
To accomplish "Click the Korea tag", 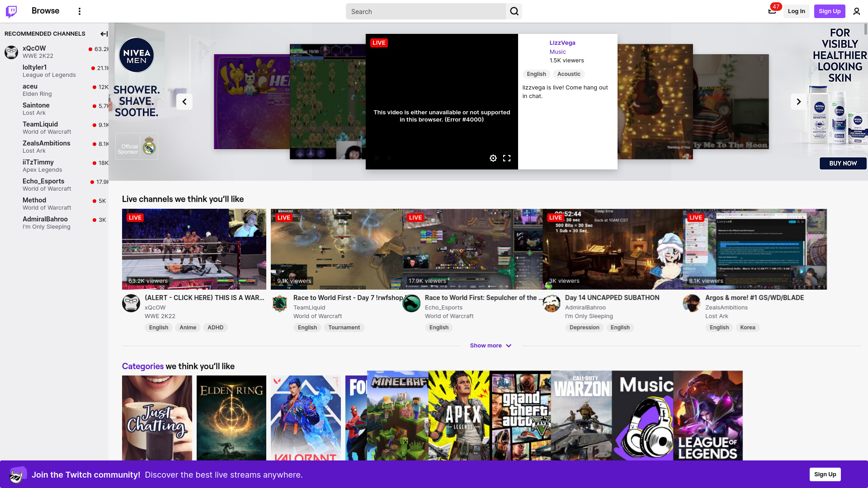I will click(747, 328).
